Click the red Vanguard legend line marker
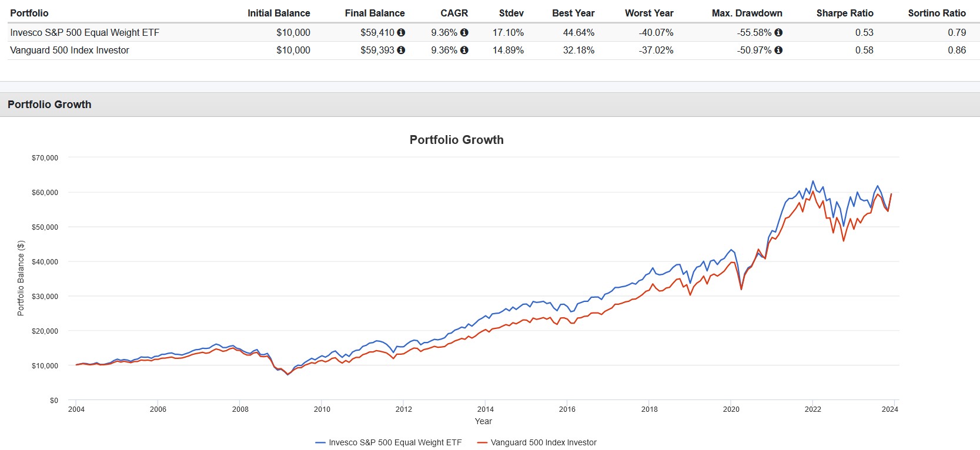The height and width of the screenshot is (450, 980). (482, 442)
